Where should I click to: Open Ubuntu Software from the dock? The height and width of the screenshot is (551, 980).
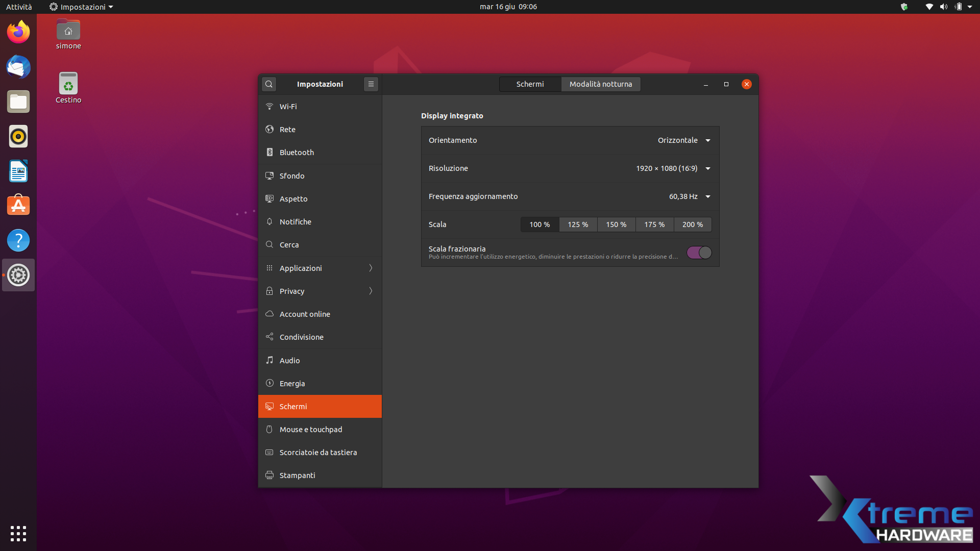pyautogui.click(x=18, y=206)
